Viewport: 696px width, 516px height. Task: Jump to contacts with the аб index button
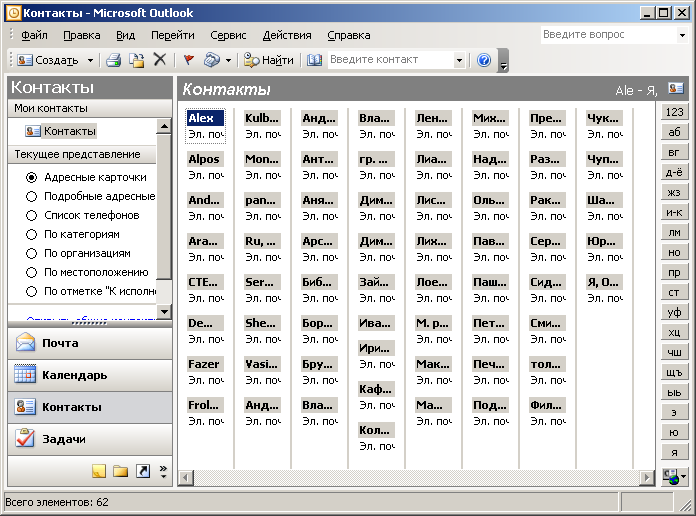pyautogui.click(x=674, y=132)
